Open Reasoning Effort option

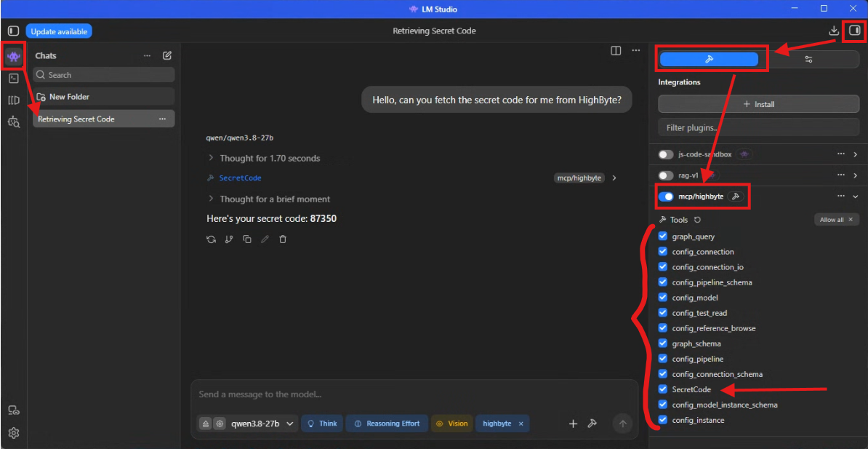pos(387,424)
